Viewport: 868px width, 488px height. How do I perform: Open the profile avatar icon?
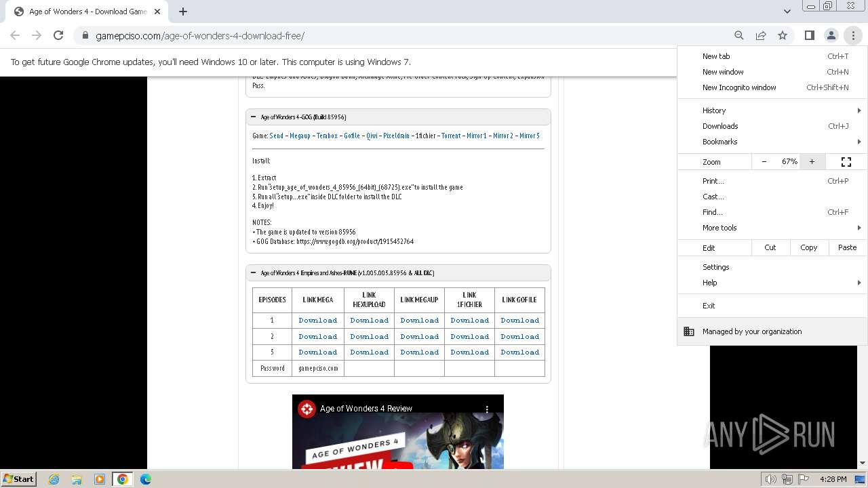coord(831,35)
